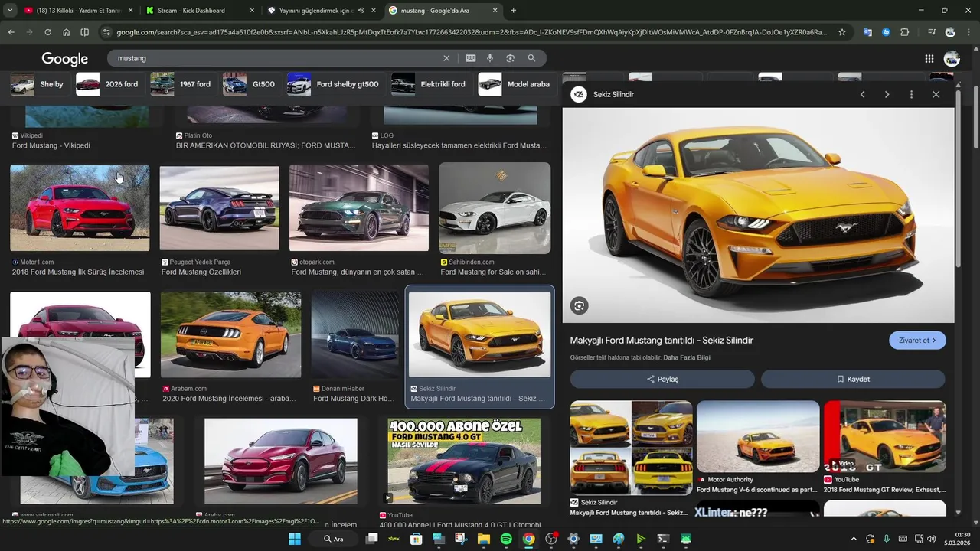Open the white Mustang Sahibinden.com thumbnail
The image size is (980, 551).
point(495,208)
